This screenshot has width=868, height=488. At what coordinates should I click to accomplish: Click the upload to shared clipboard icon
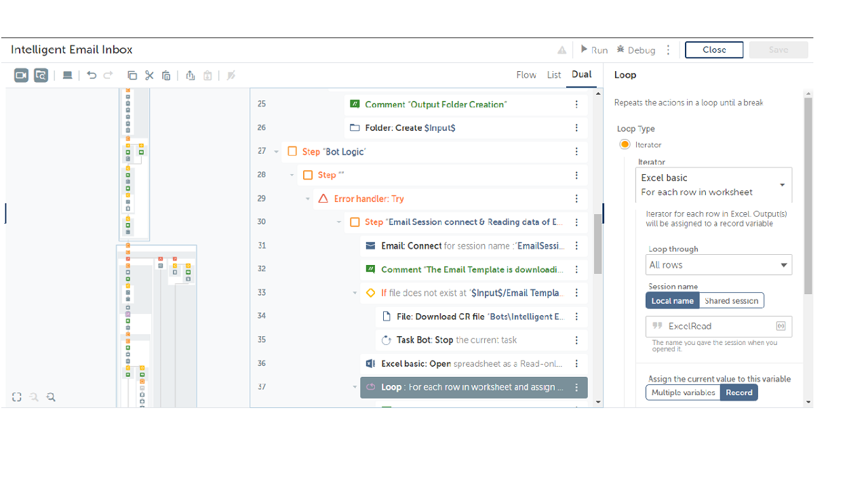coord(190,75)
